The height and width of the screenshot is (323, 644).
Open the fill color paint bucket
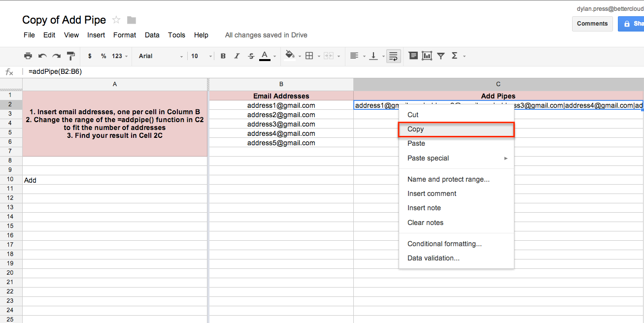(x=290, y=56)
